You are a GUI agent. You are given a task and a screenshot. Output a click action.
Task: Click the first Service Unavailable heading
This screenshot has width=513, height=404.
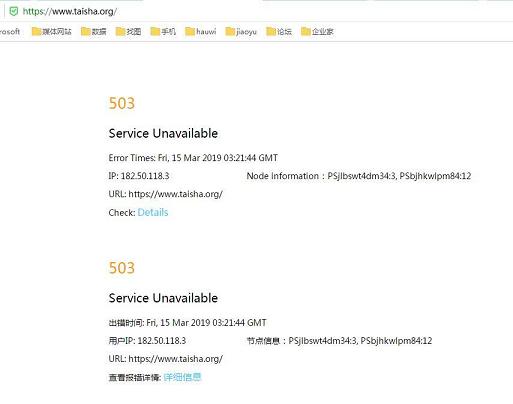(163, 133)
